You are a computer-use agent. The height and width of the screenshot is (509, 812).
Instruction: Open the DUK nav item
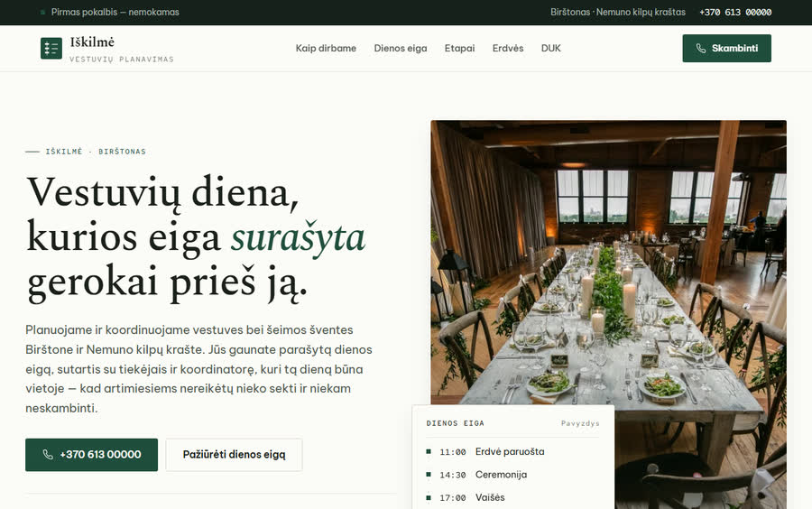pyautogui.click(x=550, y=48)
